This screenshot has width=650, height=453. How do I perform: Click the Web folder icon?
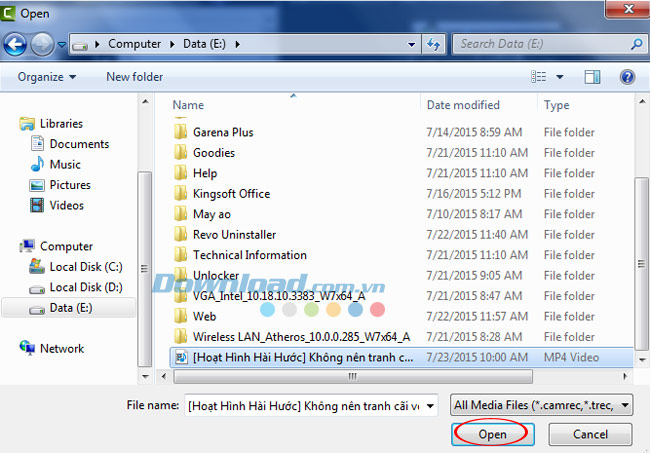[180, 316]
